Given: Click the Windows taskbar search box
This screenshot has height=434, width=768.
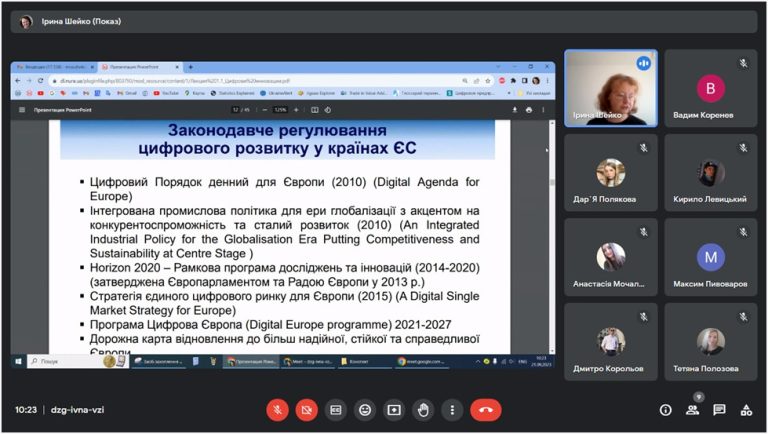Looking at the screenshot, I should click(x=77, y=362).
